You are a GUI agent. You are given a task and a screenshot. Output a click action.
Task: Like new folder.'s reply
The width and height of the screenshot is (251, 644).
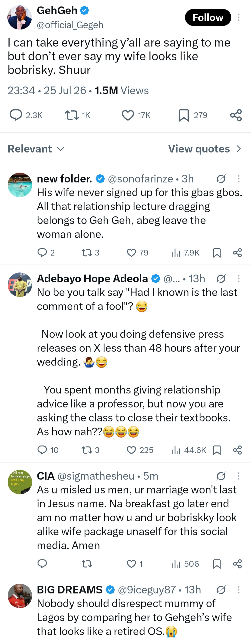point(131,253)
